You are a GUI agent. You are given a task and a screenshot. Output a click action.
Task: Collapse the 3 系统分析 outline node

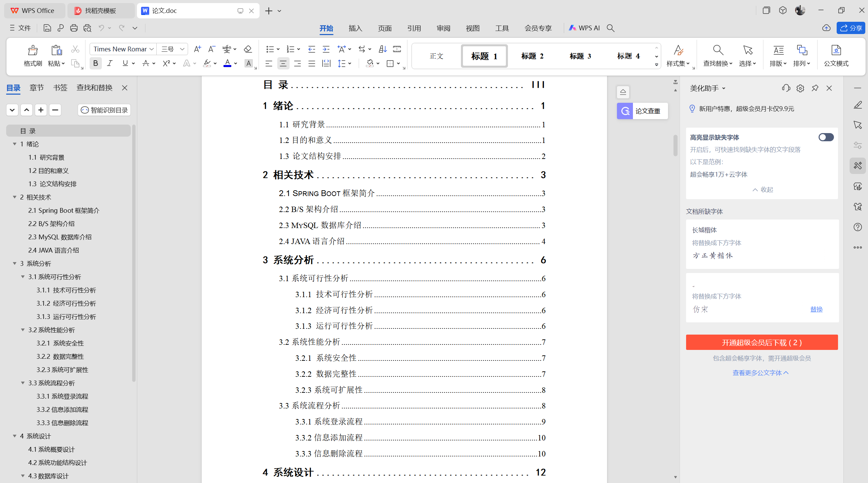click(15, 263)
